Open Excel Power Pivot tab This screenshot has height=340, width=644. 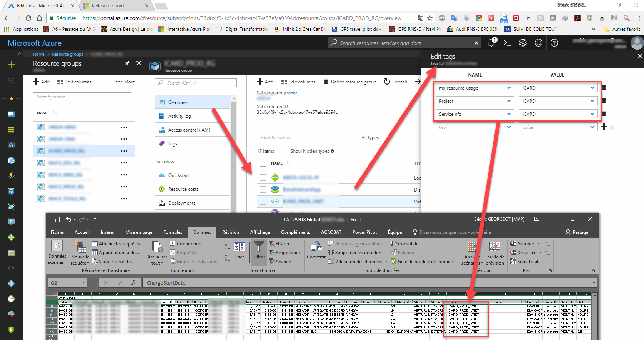point(364,232)
